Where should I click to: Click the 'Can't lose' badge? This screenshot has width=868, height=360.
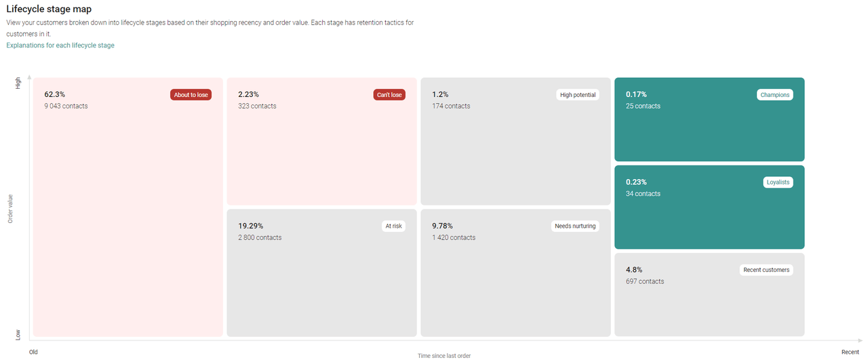click(x=389, y=95)
